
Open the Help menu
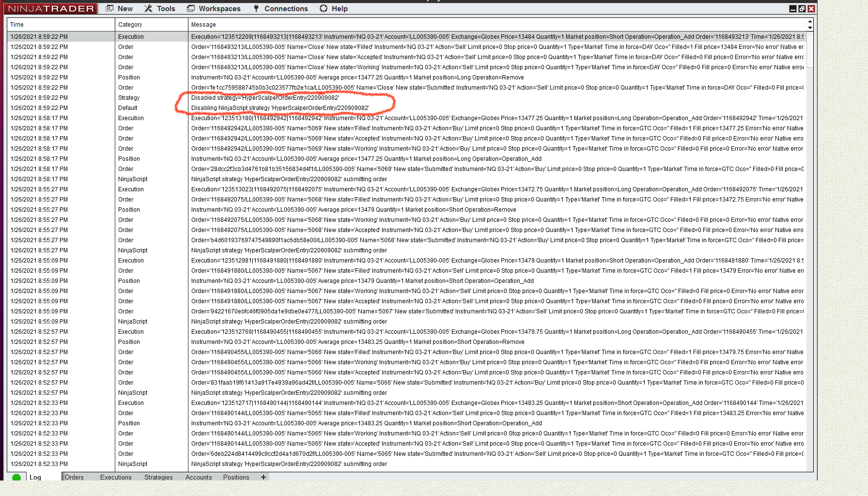pyautogui.click(x=334, y=9)
